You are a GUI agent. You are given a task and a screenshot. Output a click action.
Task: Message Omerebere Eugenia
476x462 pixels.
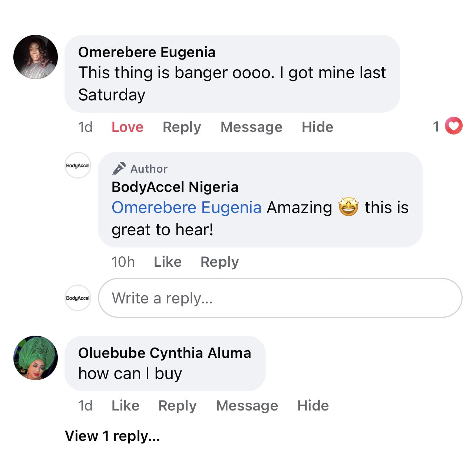click(251, 127)
